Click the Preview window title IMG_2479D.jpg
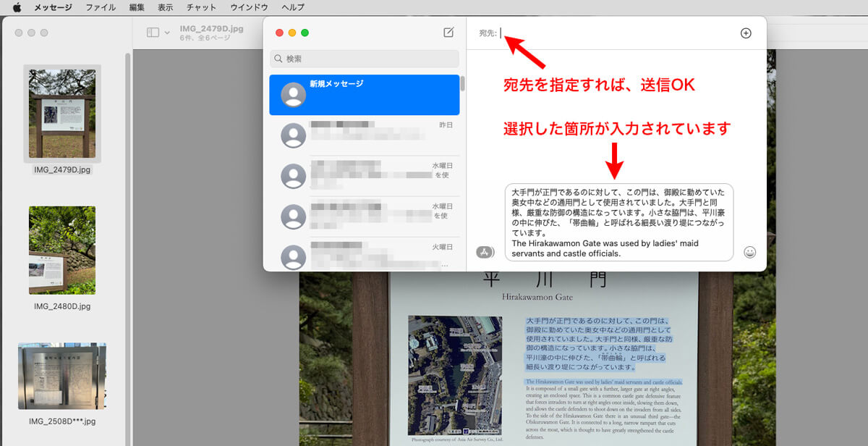The width and height of the screenshot is (868, 446). pos(211,28)
